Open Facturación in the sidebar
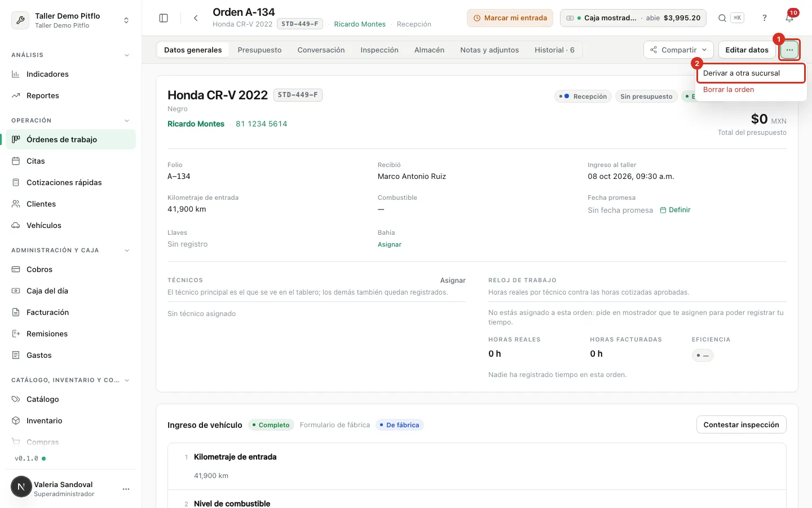The image size is (812, 508). pyautogui.click(x=70, y=312)
